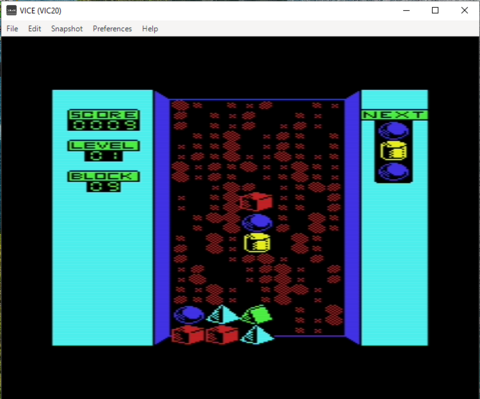480x399 pixels.
Task: Click the NEXT label
Action: coord(394,115)
